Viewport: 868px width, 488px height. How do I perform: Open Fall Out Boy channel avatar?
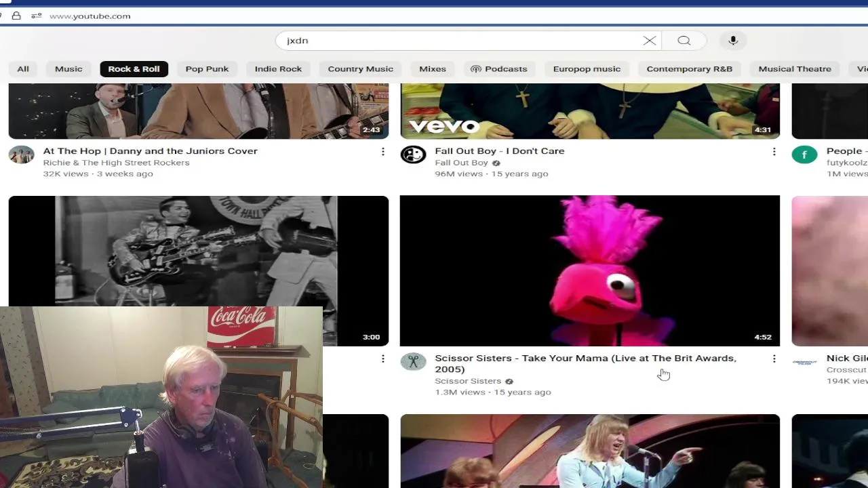[x=413, y=155]
